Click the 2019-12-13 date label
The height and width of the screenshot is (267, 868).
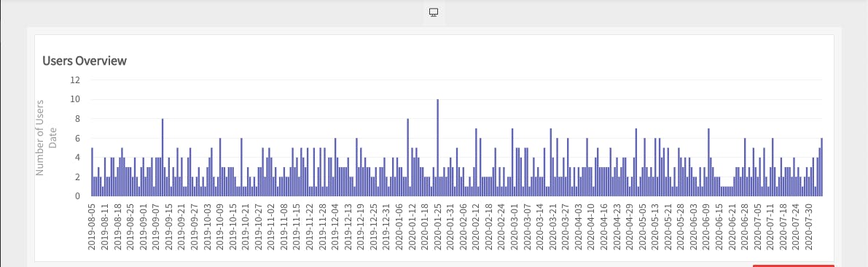(348, 227)
